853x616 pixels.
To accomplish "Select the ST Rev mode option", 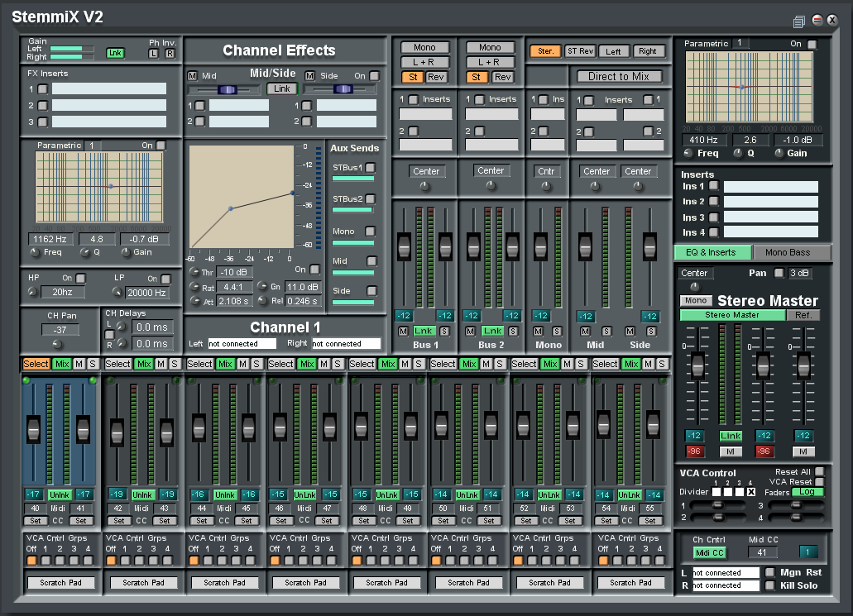I will 580,51.
